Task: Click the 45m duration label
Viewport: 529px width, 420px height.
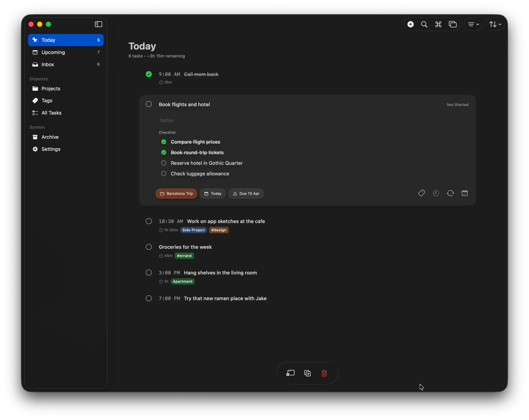Action: pos(166,256)
